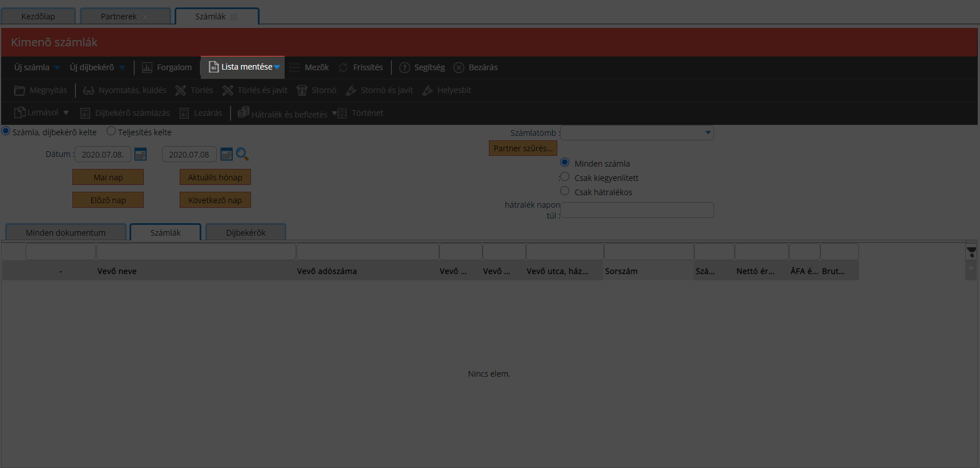Image resolution: width=980 pixels, height=468 pixels.
Task: Open the Minden dokumentum tab
Action: (66, 232)
